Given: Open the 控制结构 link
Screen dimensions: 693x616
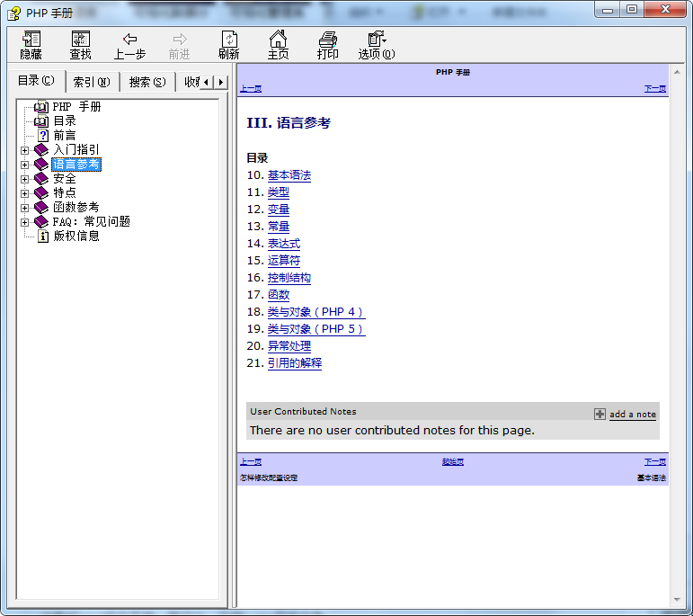Looking at the screenshot, I should point(289,278).
